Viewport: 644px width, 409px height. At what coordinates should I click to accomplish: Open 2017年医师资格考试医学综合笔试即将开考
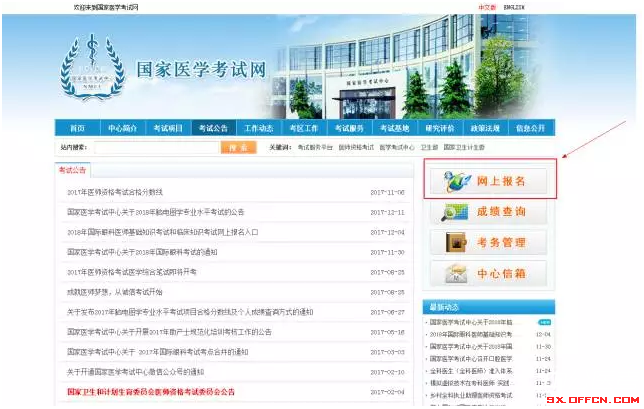pos(132,272)
